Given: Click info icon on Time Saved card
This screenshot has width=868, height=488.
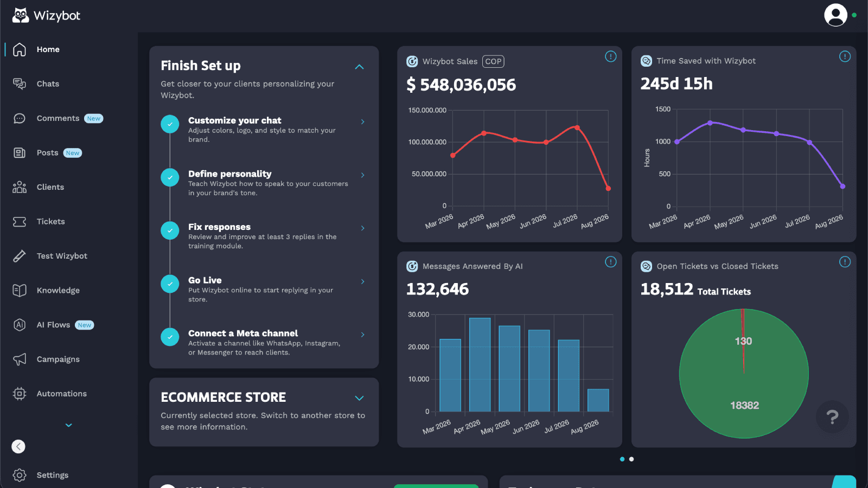Looking at the screenshot, I should [845, 56].
